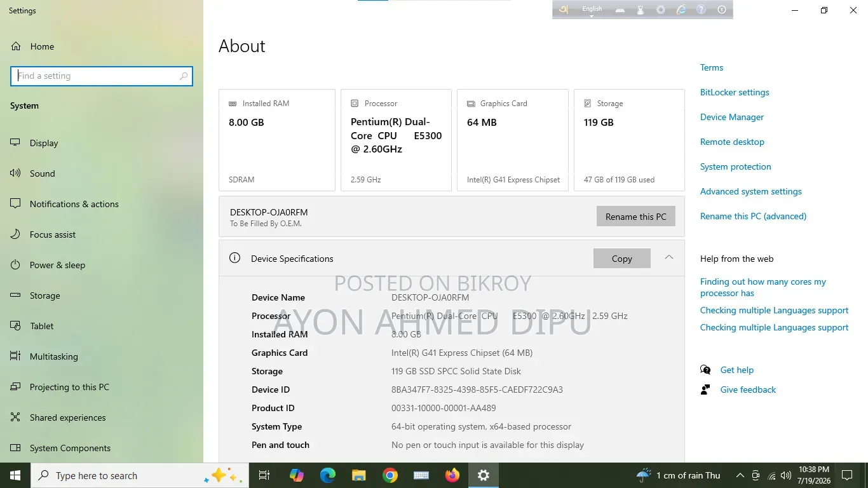Viewport: 868px width, 488px height.
Task: Select the Device ID value text
Action: point(477,390)
